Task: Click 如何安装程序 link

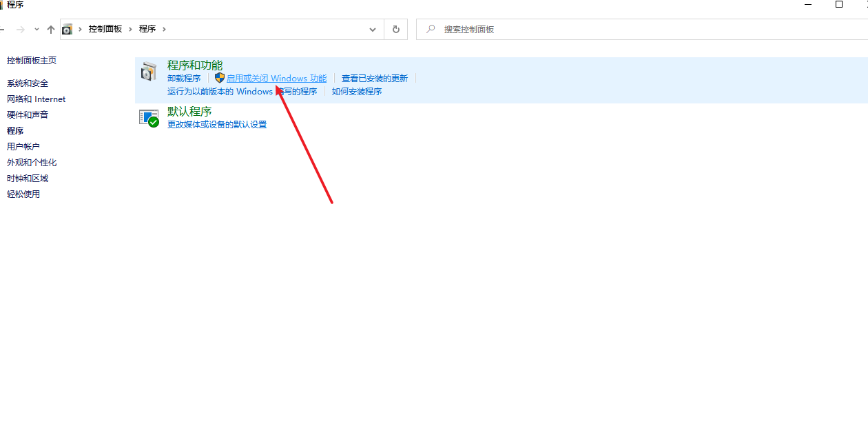Action: [357, 92]
